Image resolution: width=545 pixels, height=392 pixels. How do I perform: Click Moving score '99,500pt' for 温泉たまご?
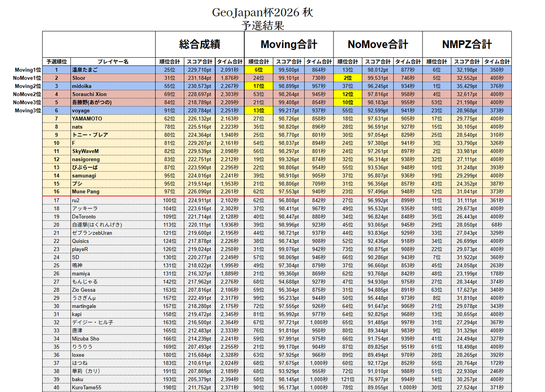289,70
